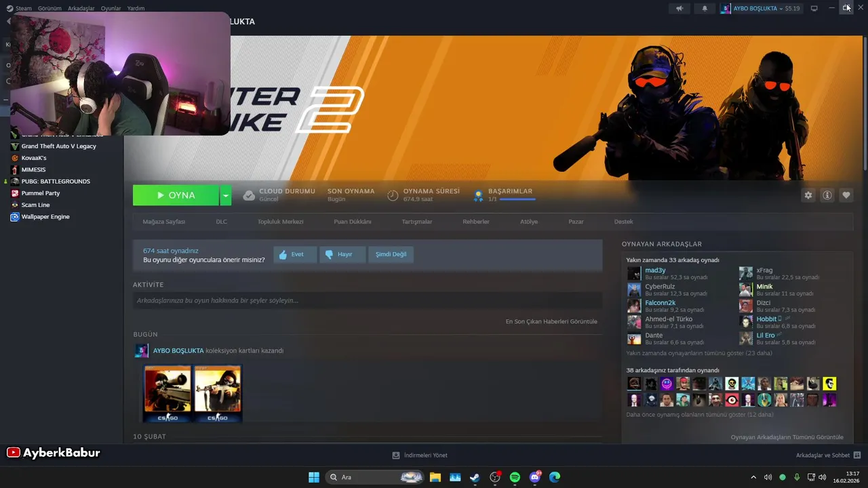Open friend Minik's profile
The width and height of the screenshot is (868, 488).
click(x=764, y=287)
